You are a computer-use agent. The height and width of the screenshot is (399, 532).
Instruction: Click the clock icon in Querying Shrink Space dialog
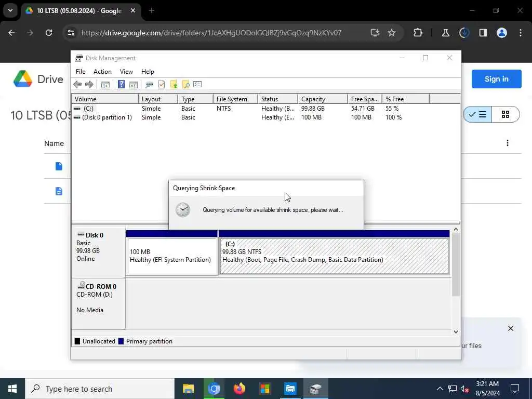pos(183,210)
